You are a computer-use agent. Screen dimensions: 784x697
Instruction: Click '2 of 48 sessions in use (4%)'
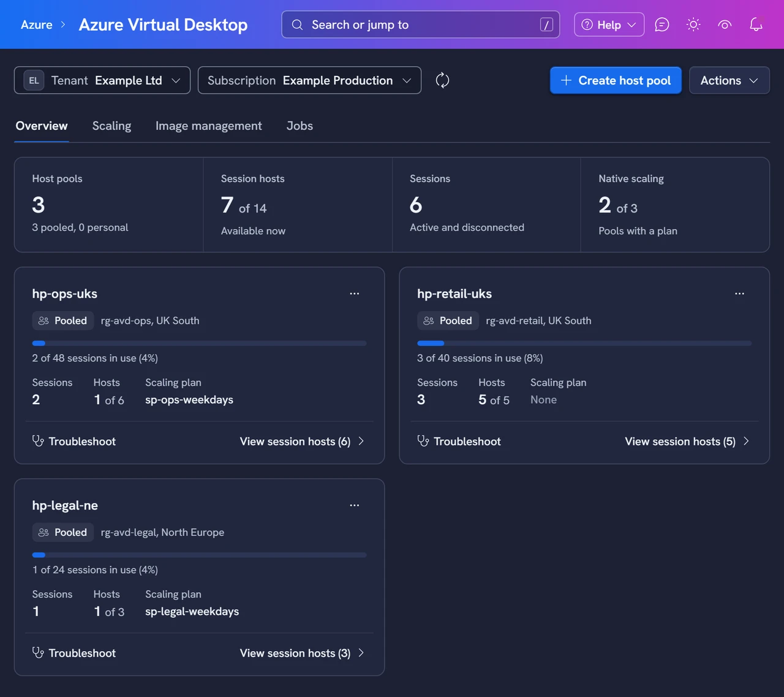coord(95,358)
